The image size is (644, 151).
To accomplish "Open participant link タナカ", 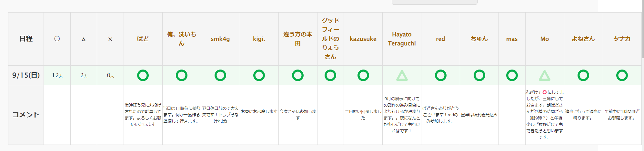I will [622, 39].
